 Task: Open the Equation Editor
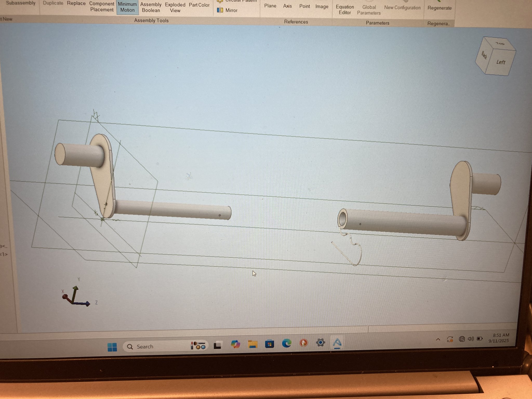coord(345,10)
